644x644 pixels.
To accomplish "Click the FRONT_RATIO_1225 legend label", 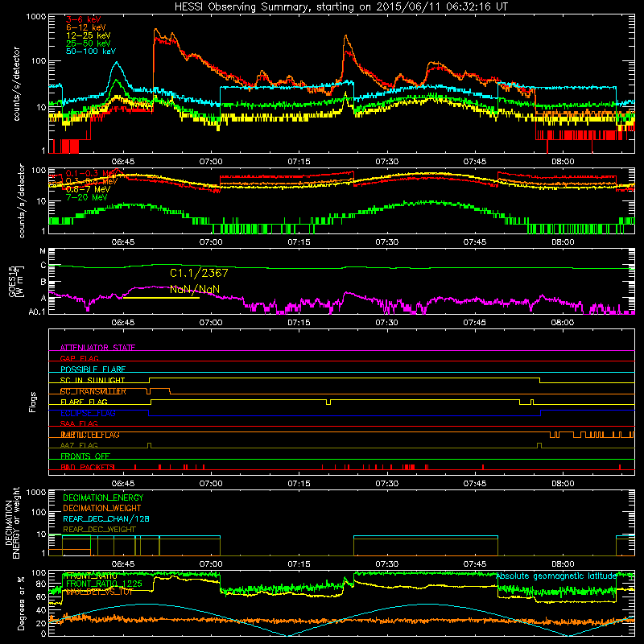I will (104, 584).
